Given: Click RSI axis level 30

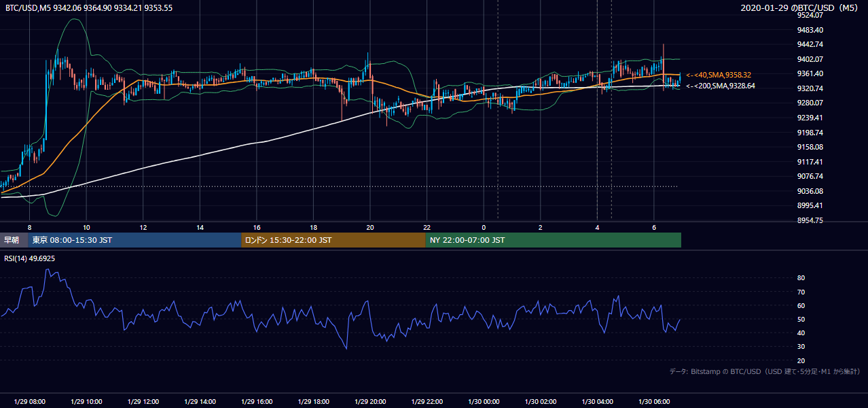Looking at the screenshot, I should click(x=801, y=347).
